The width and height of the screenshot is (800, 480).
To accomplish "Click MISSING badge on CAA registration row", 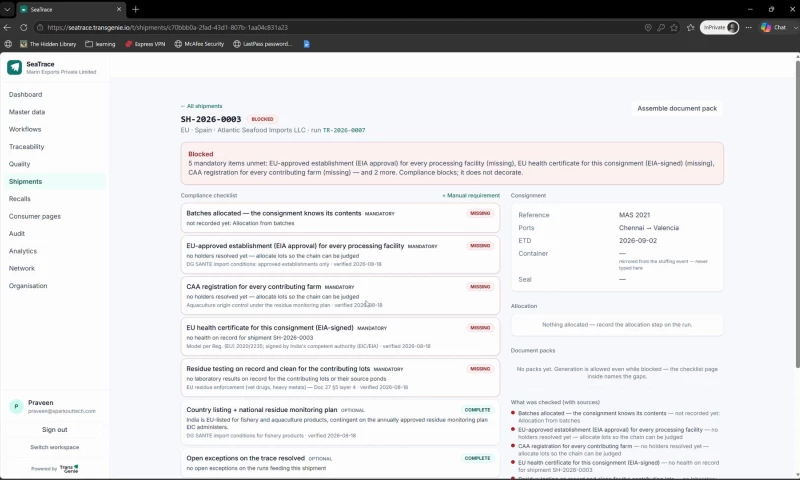I will pos(480,287).
